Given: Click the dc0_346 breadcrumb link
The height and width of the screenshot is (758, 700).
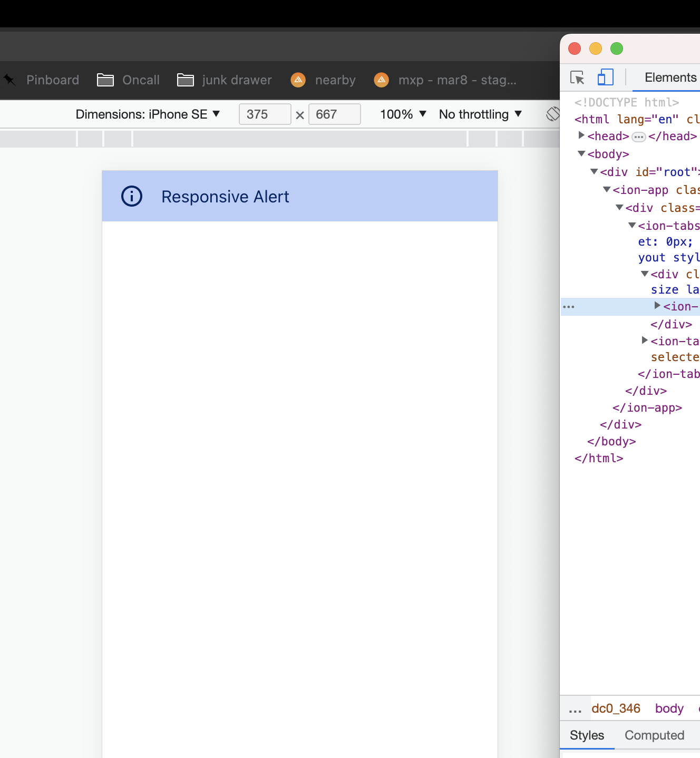Looking at the screenshot, I should tap(616, 708).
